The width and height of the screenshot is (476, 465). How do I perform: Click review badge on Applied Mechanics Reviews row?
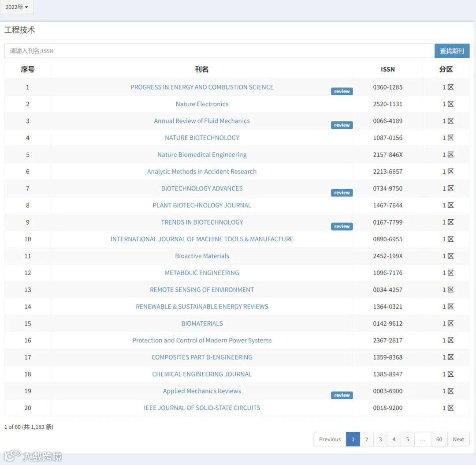pyautogui.click(x=342, y=395)
